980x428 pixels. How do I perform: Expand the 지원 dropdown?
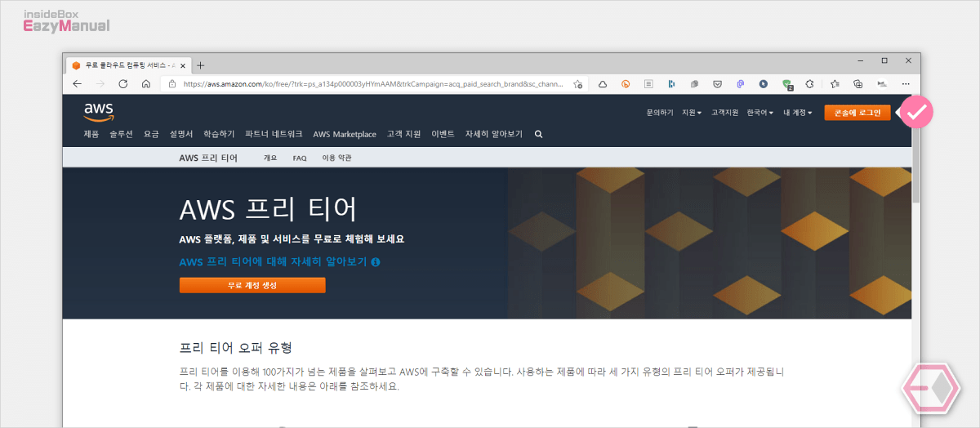click(692, 113)
